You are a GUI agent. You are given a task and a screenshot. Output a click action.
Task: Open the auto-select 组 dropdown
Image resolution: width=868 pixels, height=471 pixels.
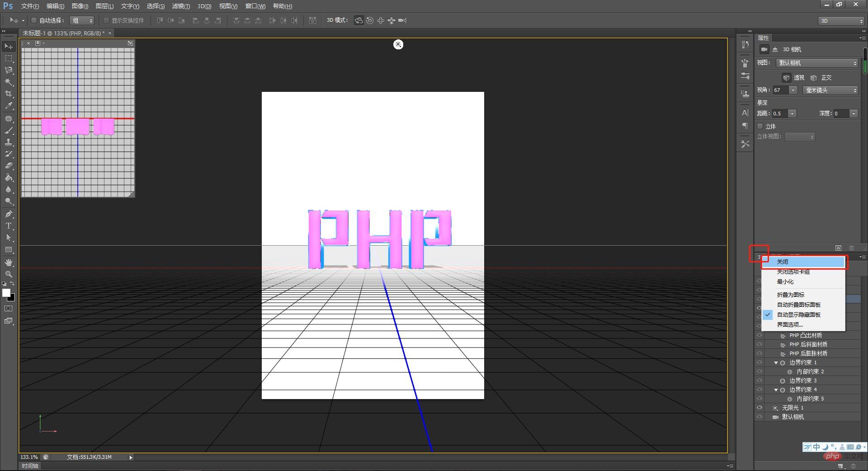pyautogui.click(x=82, y=20)
